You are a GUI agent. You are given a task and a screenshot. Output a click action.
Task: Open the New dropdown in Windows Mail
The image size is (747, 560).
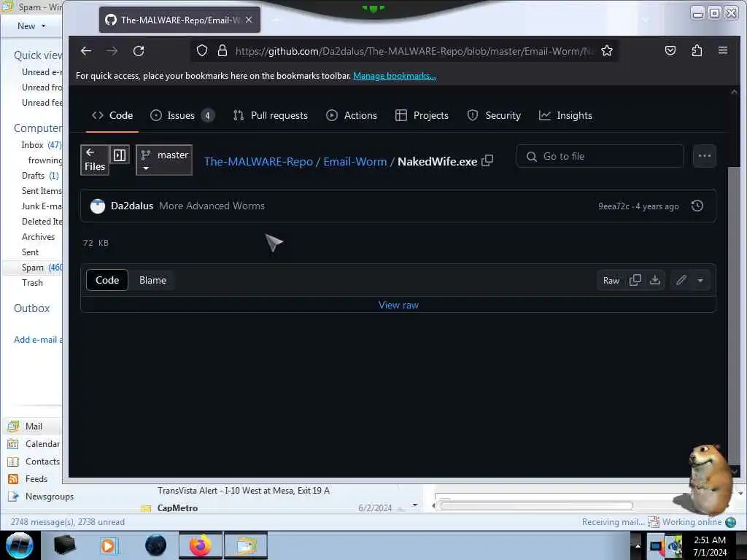(31, 26)
